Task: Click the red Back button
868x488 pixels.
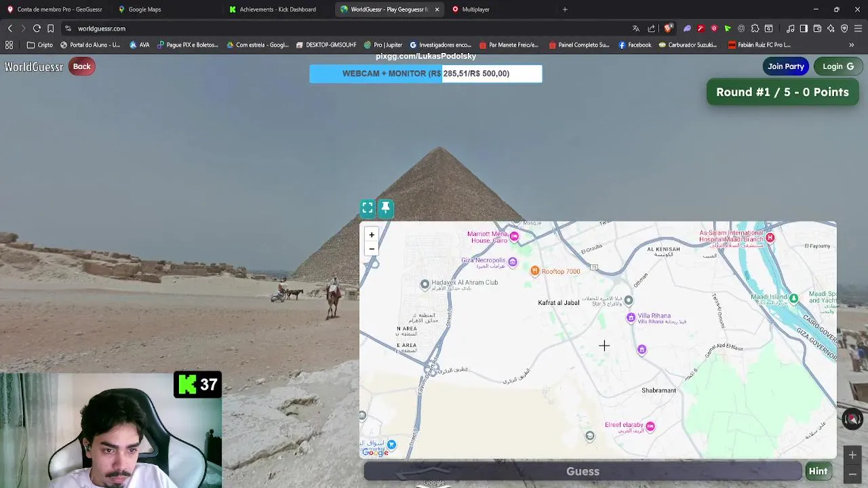Action: point(82,66)
